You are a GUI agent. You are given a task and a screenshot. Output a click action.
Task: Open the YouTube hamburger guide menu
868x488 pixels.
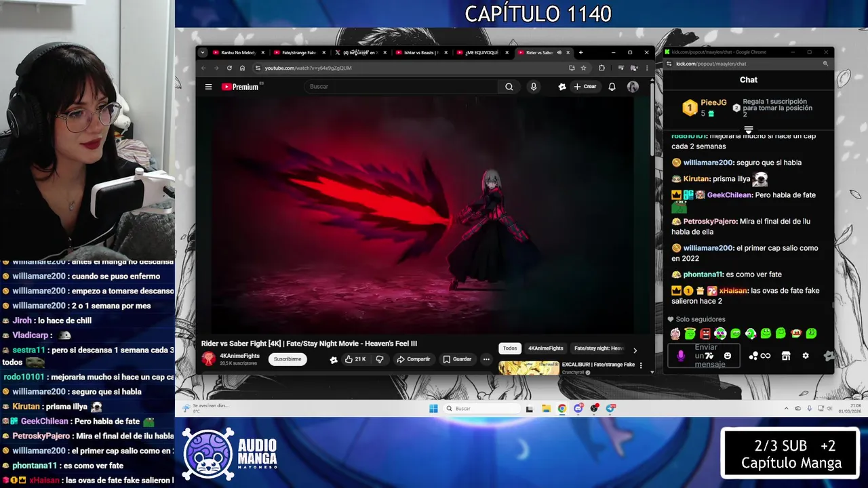coord(208,87)
